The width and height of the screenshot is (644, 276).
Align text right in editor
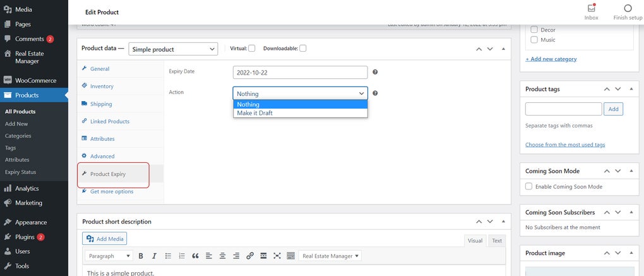236,256
